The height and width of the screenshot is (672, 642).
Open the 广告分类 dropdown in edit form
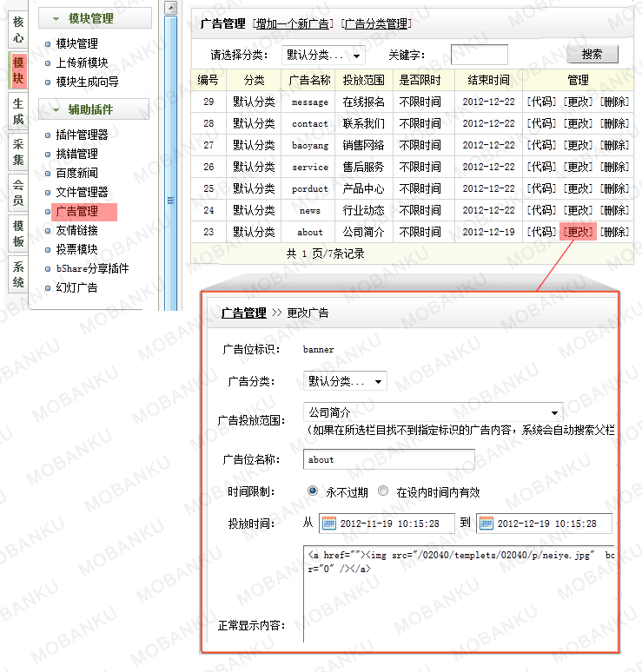(345, 381)
